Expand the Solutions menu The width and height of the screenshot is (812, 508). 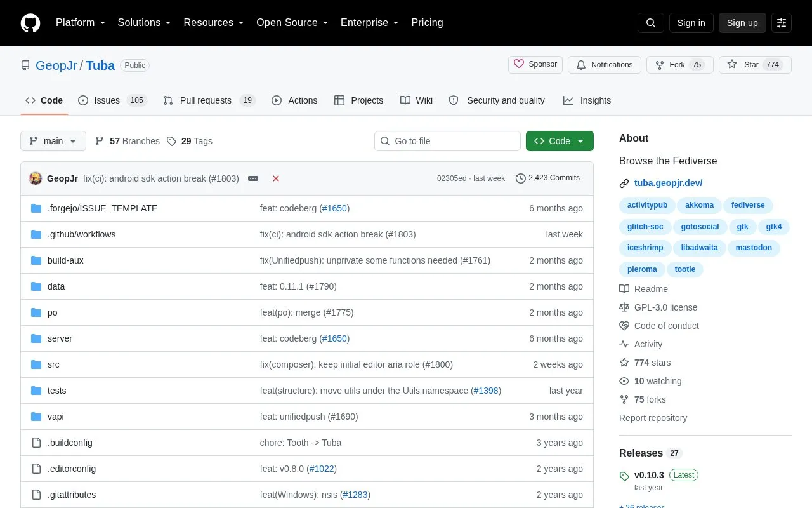145,23
